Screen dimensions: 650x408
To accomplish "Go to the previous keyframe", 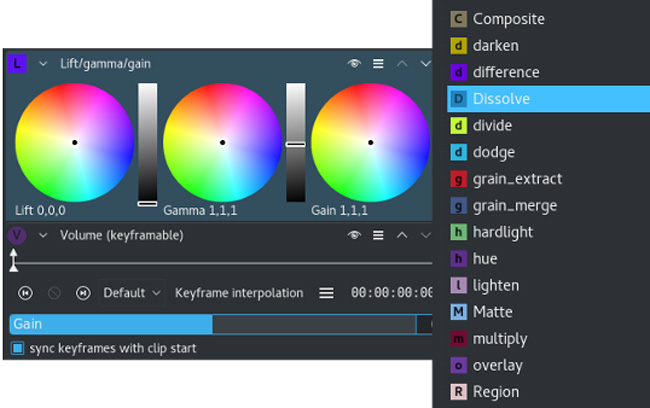I will (x=25, y=293).
